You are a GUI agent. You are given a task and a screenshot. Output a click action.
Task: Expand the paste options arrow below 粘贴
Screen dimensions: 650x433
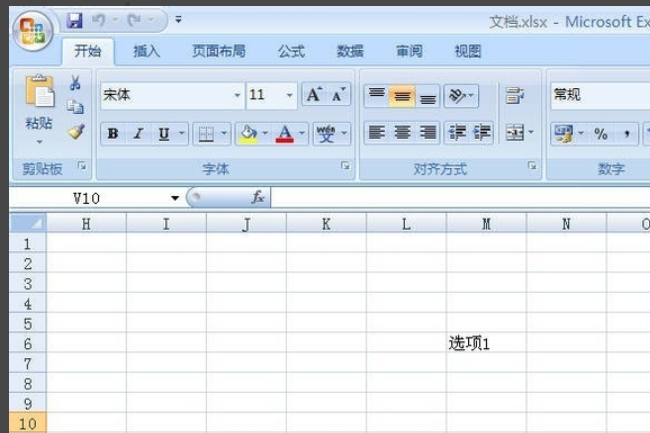(39, 142)
